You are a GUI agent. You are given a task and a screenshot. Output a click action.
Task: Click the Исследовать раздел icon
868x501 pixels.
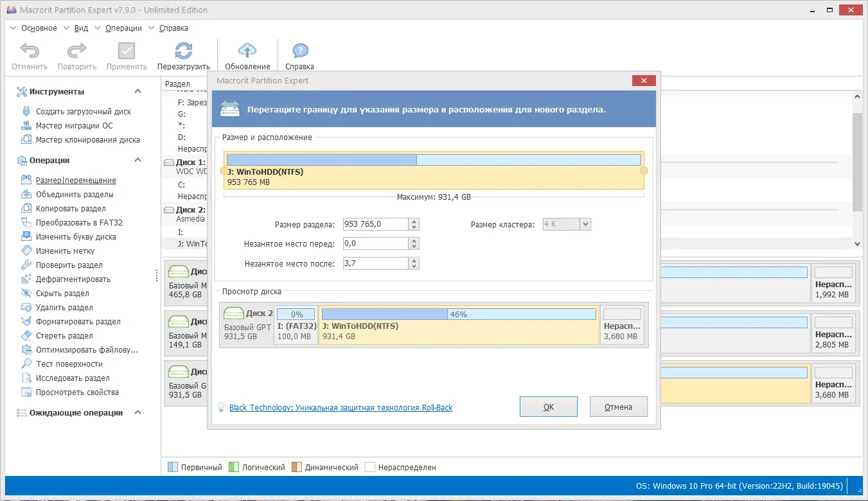(26, 378)
